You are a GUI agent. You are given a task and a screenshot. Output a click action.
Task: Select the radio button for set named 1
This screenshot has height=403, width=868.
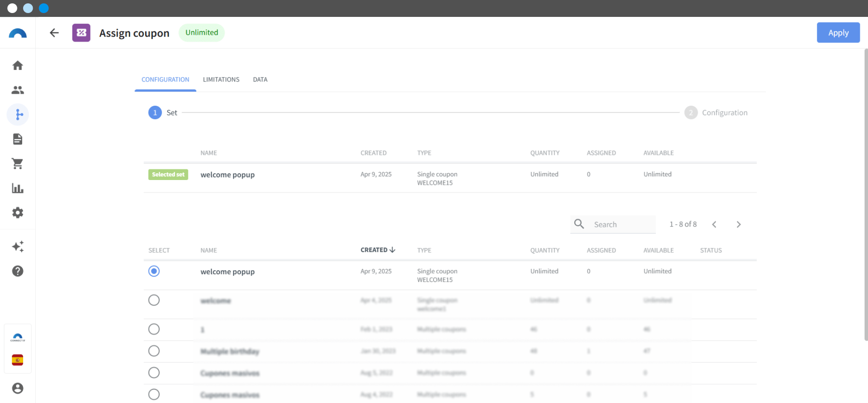click(x=154, y=329)
